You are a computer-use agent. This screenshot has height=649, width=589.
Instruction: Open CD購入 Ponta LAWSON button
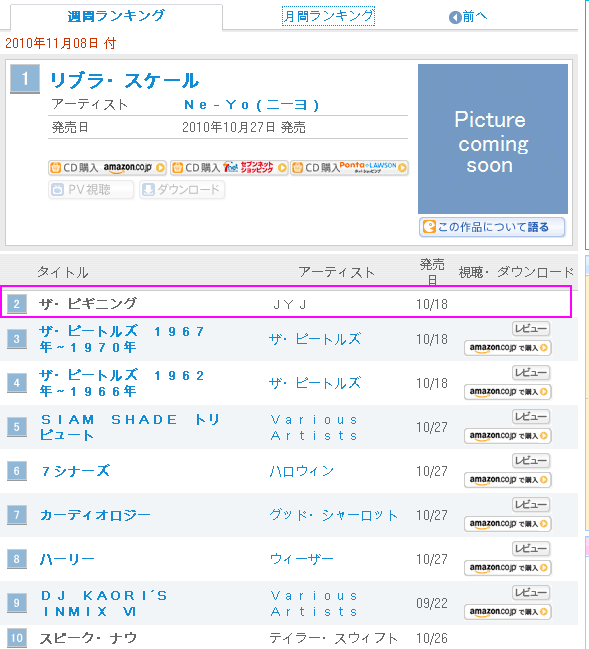click(350, 168)
